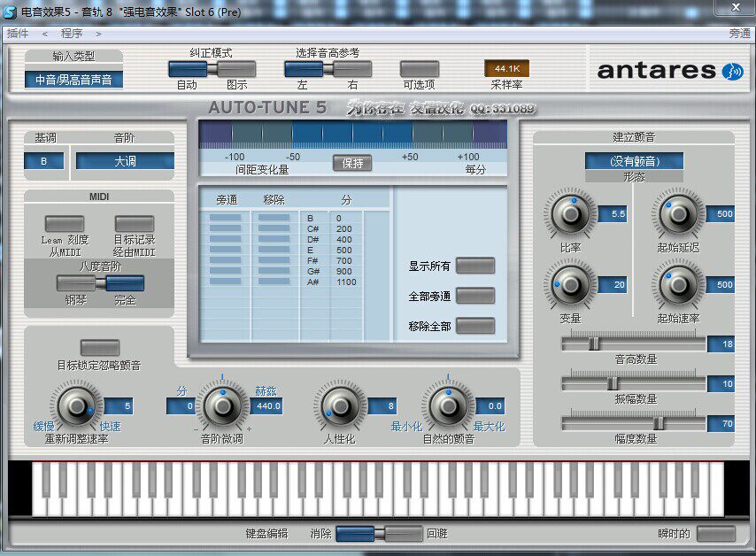756x556 pixels.
Task: Click the 自然的颤音 natural vibrato knob
Action: (449, 406)
